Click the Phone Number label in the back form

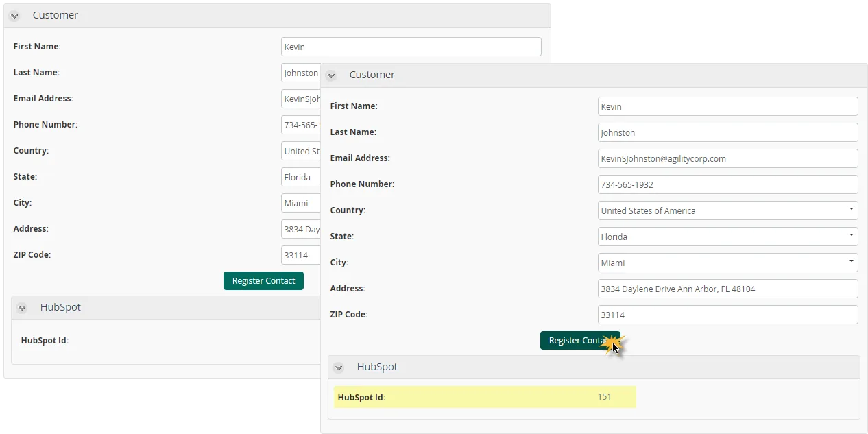45,125
